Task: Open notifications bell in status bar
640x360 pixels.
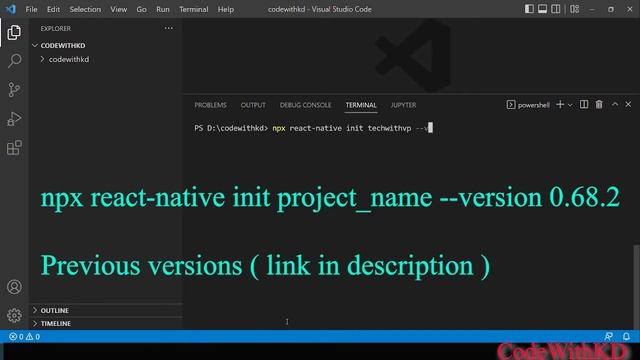Action: pyautogui.click(x=626, y=336)
